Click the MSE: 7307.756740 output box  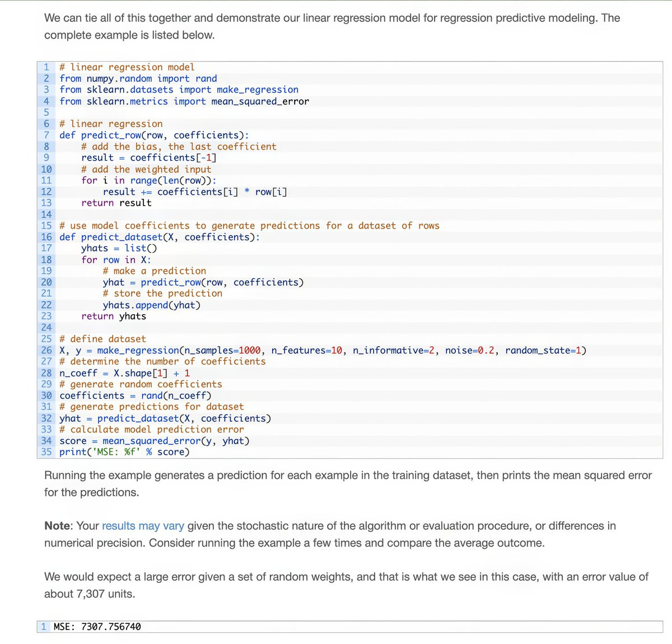[x=350, y=627]
